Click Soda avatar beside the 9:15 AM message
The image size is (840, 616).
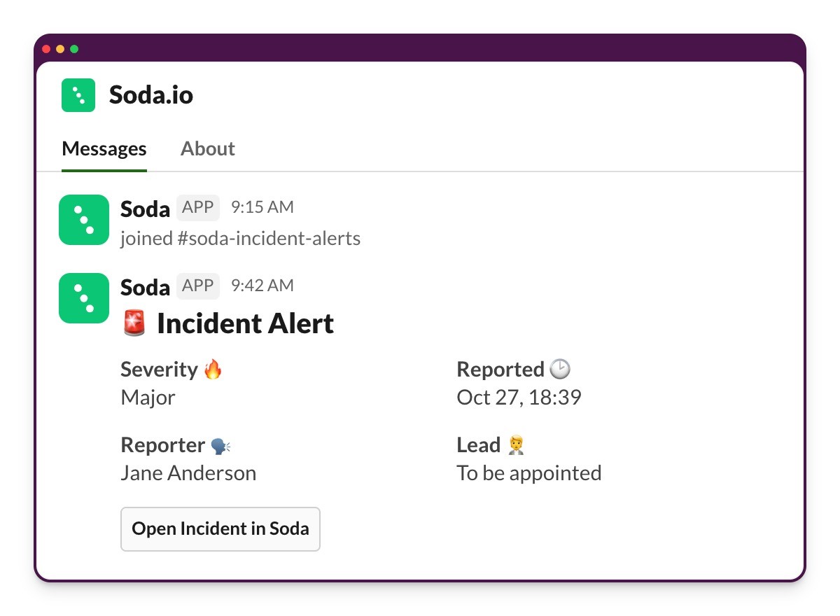pos(84,220)
